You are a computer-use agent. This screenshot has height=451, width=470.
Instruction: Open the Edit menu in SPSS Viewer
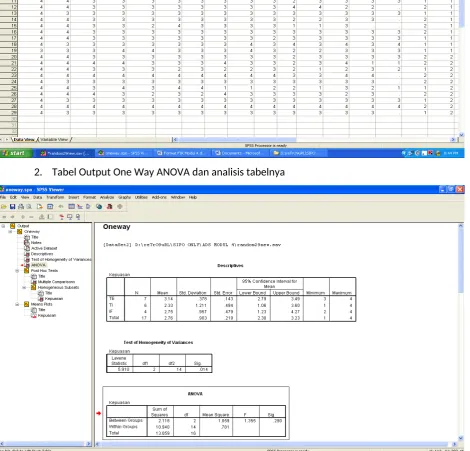coord(13,197)
